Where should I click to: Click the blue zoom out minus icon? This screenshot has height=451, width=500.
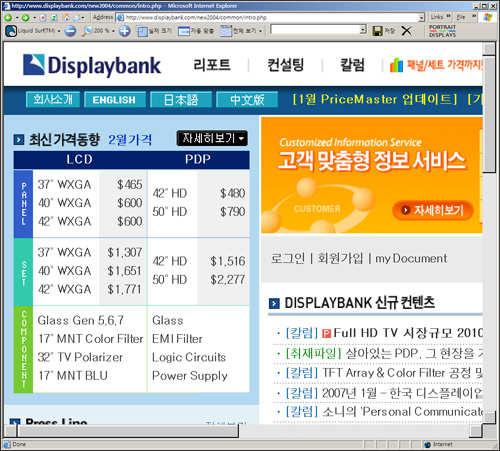coord(70,31)
